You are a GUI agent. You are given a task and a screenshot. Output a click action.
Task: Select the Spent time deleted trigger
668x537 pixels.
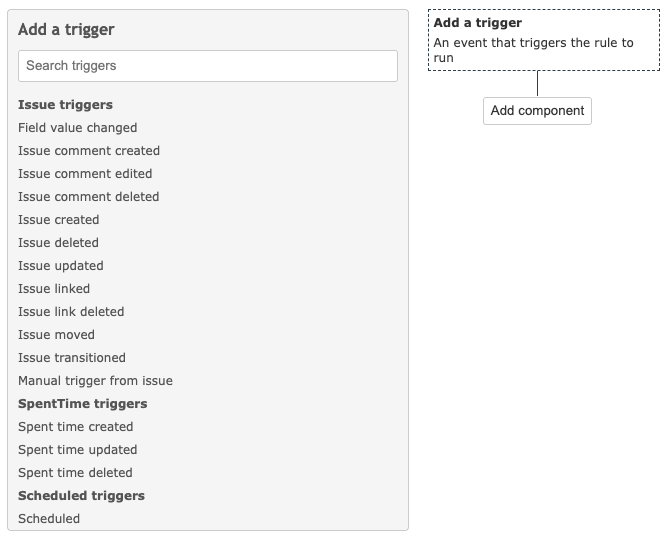[x=75, y=473]
